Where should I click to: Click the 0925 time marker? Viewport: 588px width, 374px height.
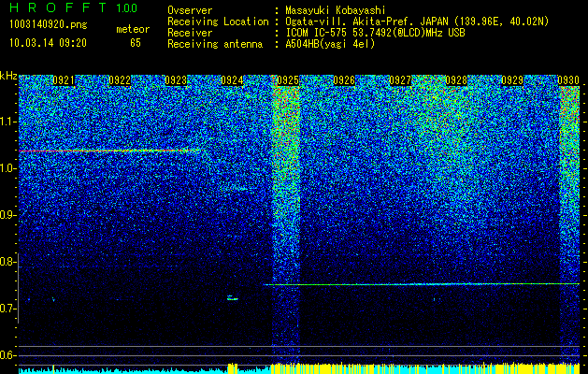pos(288,80)
